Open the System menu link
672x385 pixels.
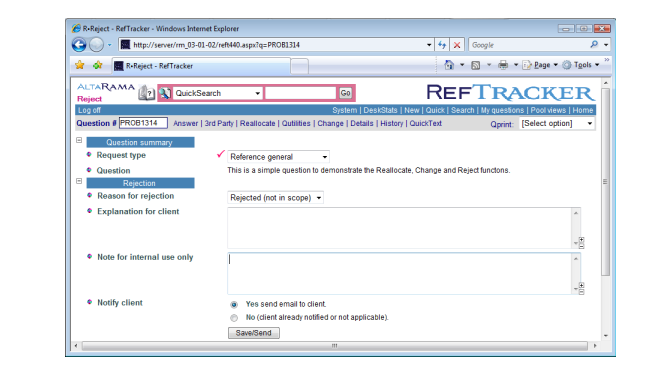pos(345,110)
